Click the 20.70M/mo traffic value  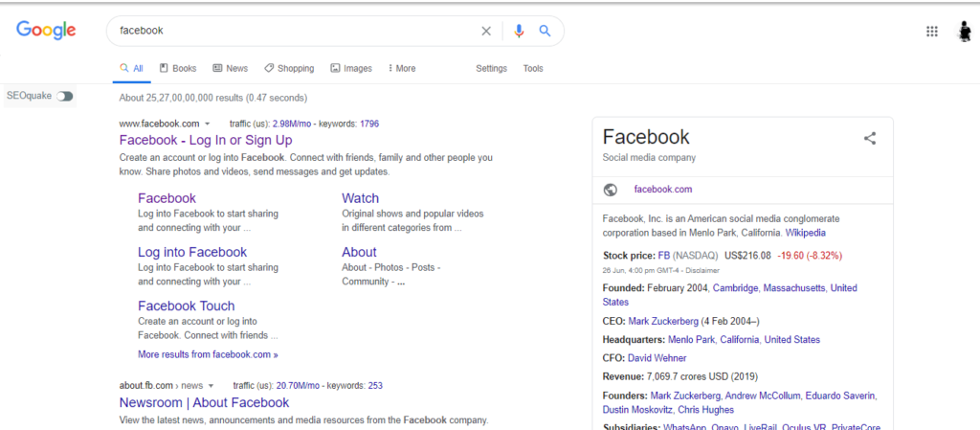coord(300,386)
